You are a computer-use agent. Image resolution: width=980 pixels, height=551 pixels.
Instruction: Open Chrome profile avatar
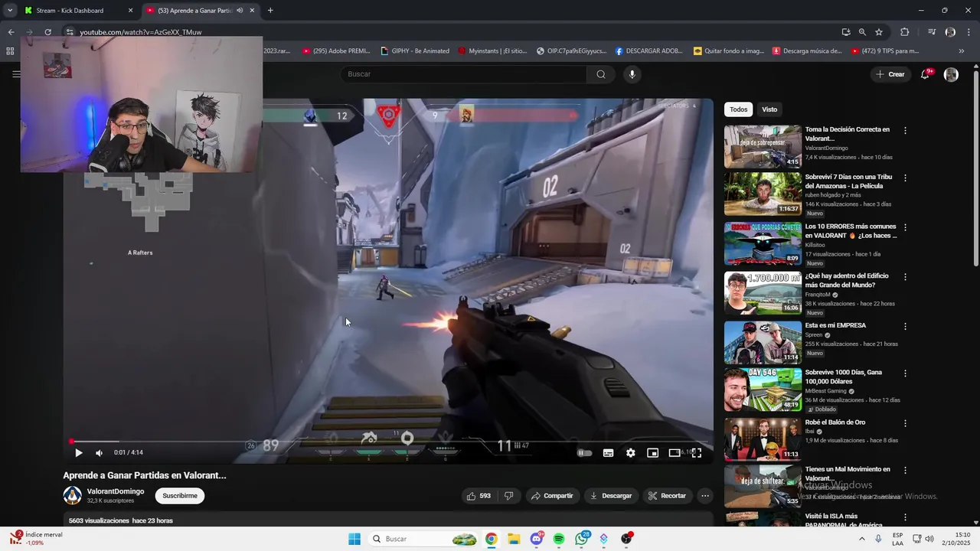point(950,32)
